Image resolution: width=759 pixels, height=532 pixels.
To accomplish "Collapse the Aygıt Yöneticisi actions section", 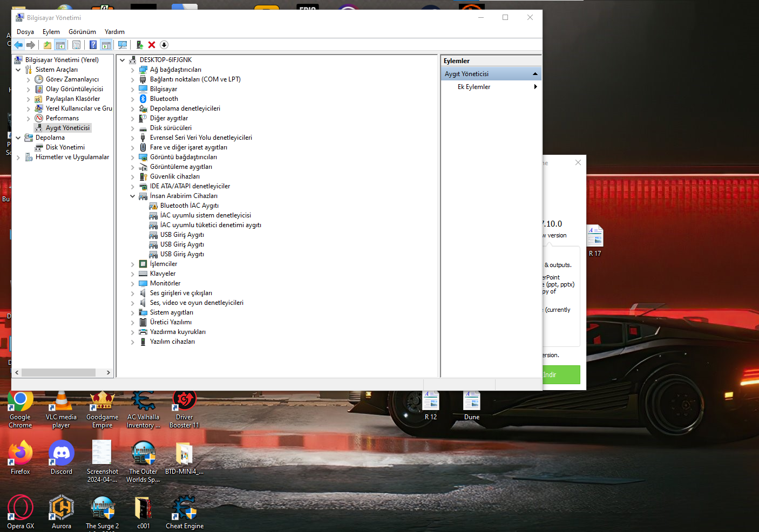I will pyautogui.click(x=535, y=74).
